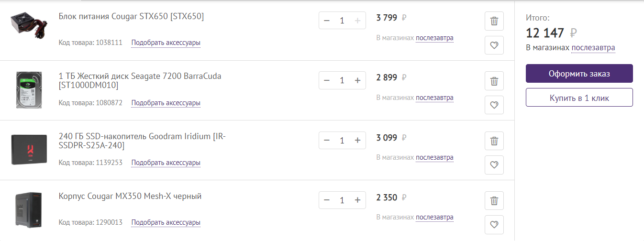644x241 pixels.
Task: Remove Cougar MX350 case from cart
Action: click(x=494, y=201)
